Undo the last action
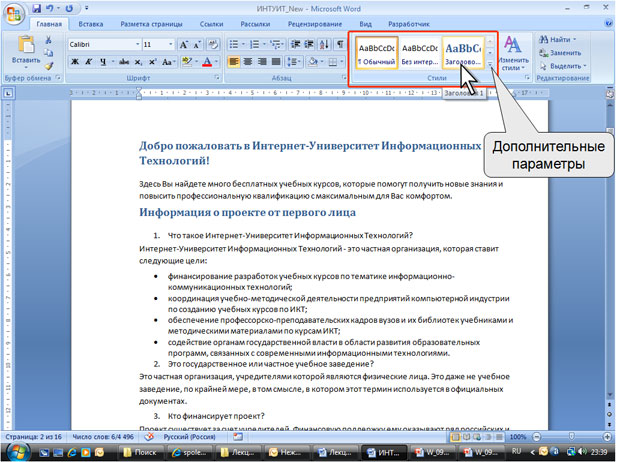620x462 pixels. (50, 8)
